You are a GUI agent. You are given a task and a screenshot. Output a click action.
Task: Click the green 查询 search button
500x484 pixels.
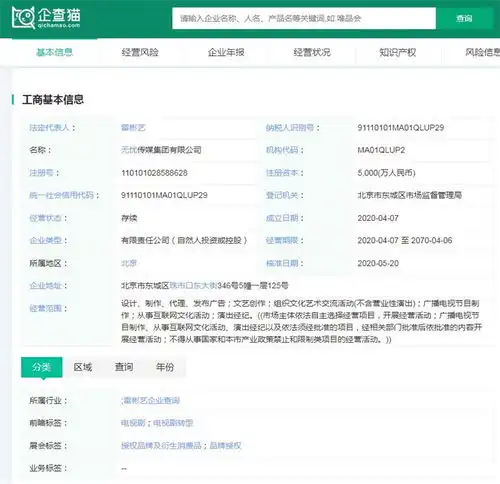point(464,18)
